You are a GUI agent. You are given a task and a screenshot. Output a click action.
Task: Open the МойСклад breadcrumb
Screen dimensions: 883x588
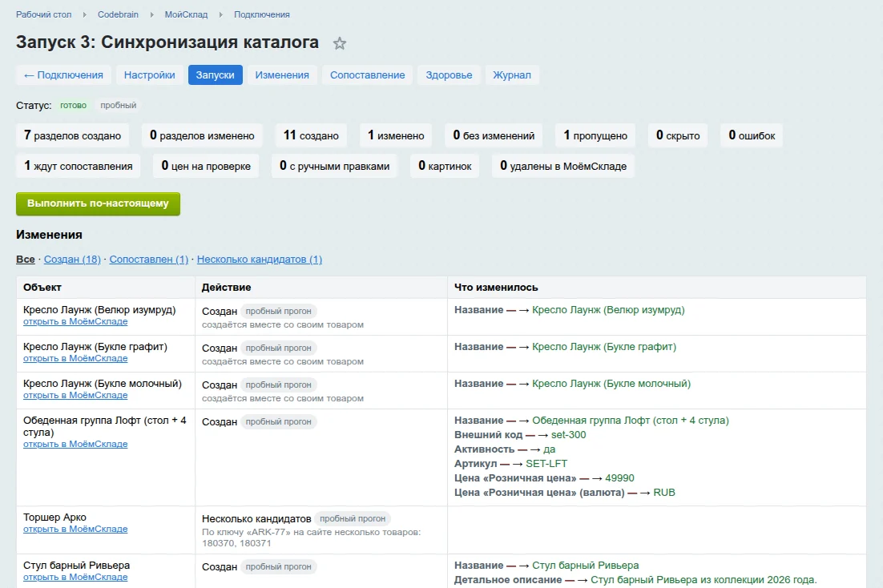[x=186, y=14]
